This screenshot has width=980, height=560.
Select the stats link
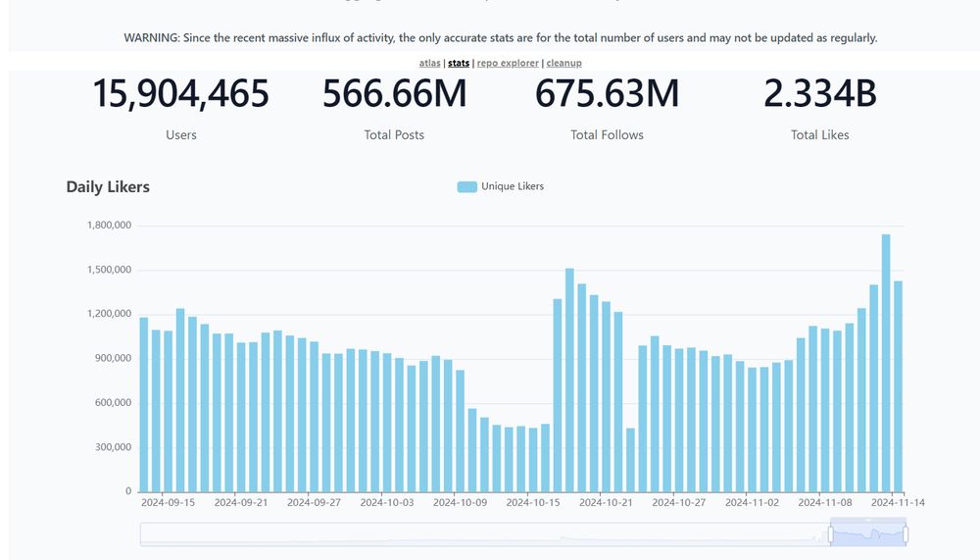pyautogui.click(x=458, y=63)
